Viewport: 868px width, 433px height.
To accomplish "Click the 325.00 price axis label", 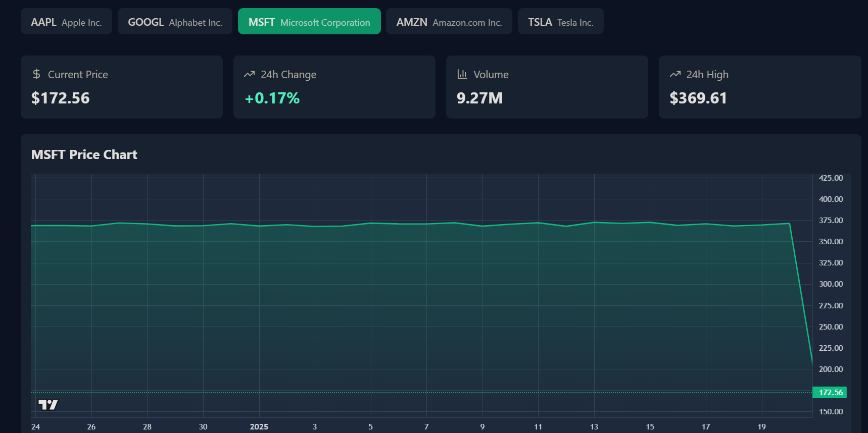I will 831,262.
